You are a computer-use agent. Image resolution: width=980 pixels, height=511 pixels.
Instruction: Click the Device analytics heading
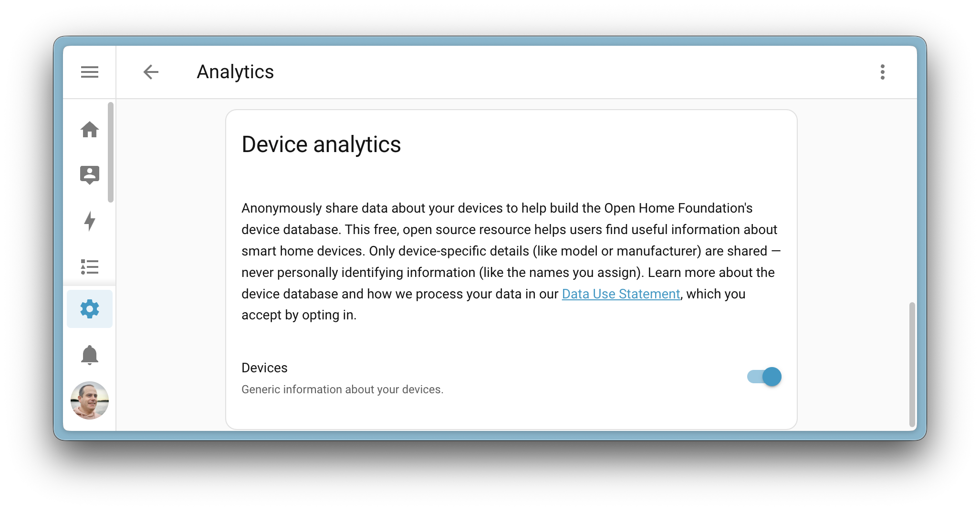click(x=321, y=144)
